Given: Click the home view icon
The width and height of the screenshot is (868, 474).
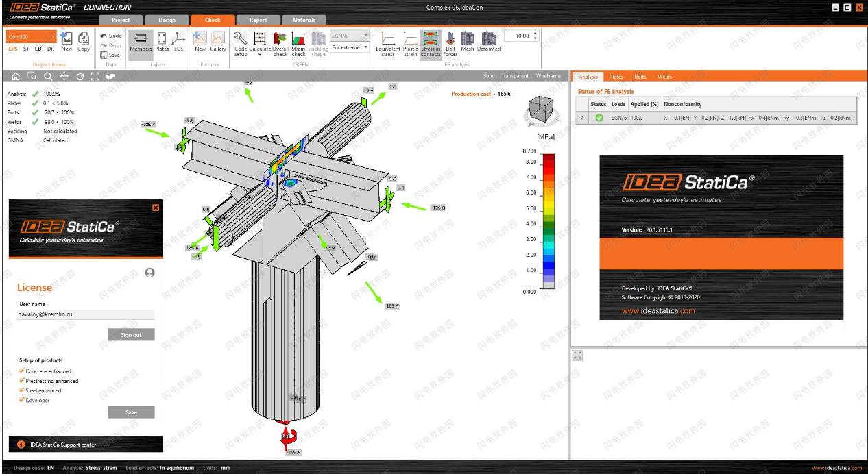Looking at the screenshot, I should tap(15, 77).
